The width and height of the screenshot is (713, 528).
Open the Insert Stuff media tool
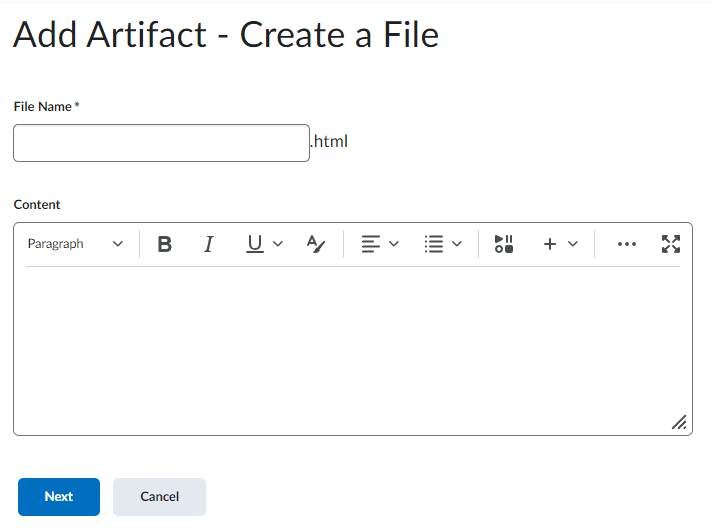[x=504, y=244]
